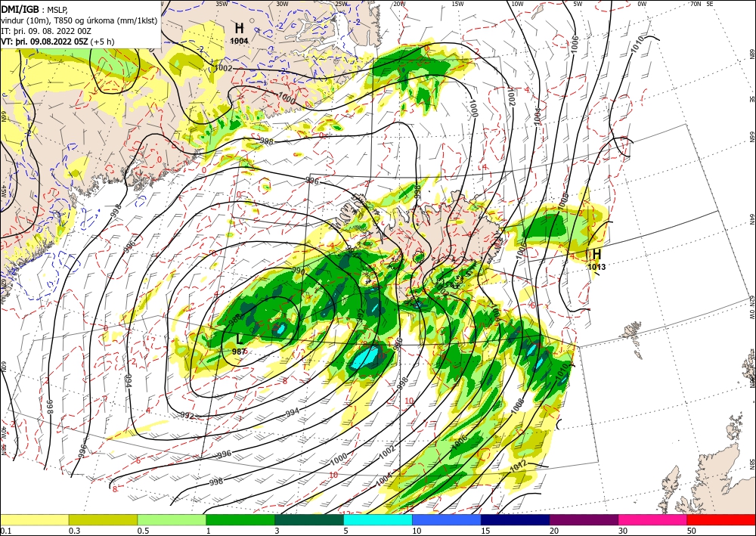Viewport: 756px width, 536px height.
Task: Click the legend value '0.1'
Action: coord(5,531)
